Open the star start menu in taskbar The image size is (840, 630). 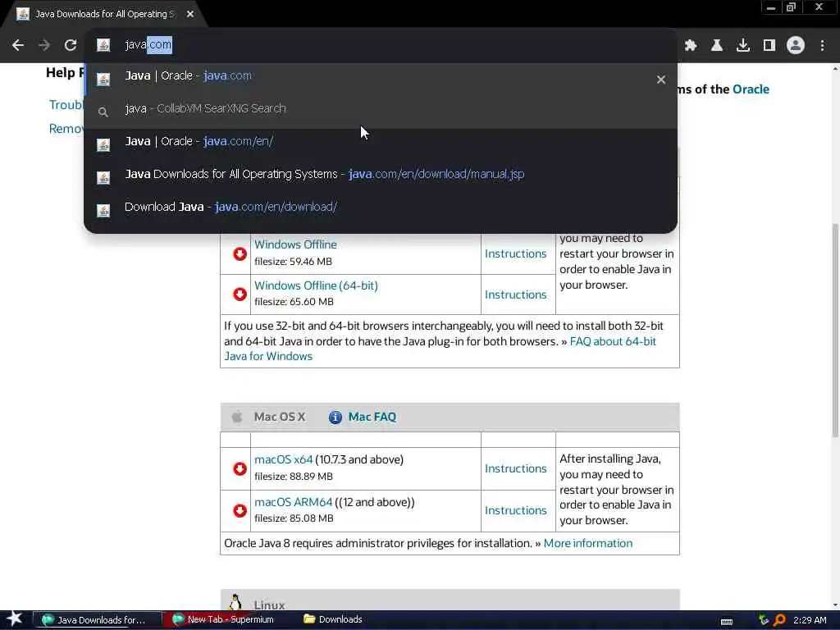(x=15, y=619)
